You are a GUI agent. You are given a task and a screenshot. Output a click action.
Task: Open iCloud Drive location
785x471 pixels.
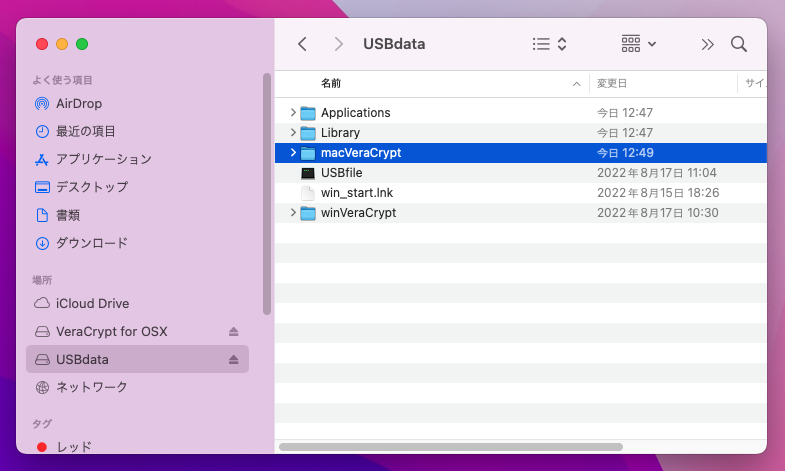coord(92,303)
